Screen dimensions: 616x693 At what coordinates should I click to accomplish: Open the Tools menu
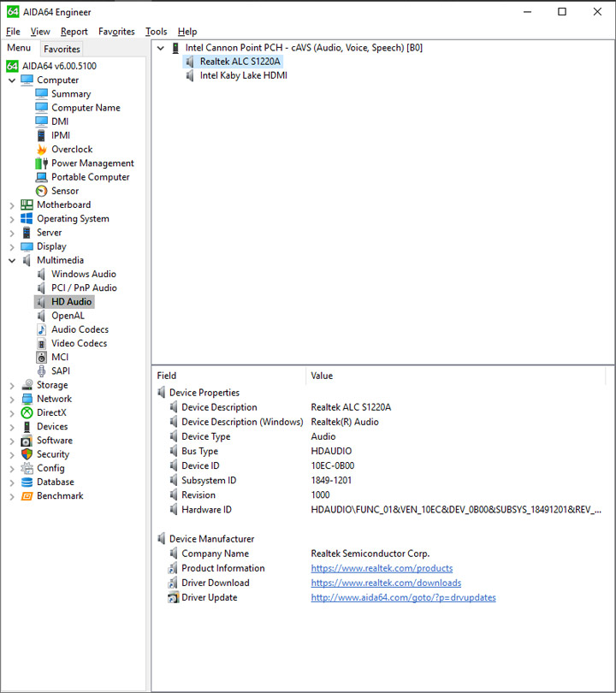click(156, 32)
